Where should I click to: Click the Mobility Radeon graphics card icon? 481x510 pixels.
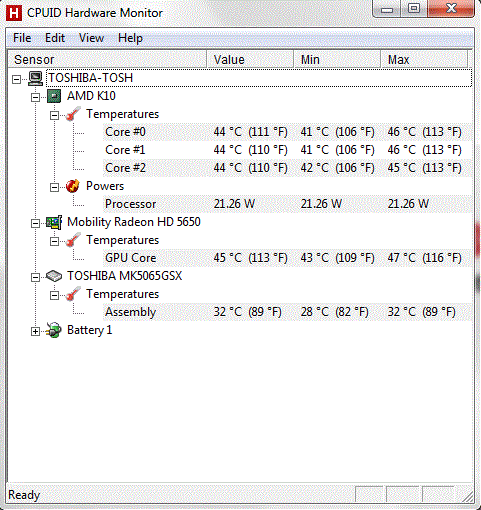[x=54, y=222]
